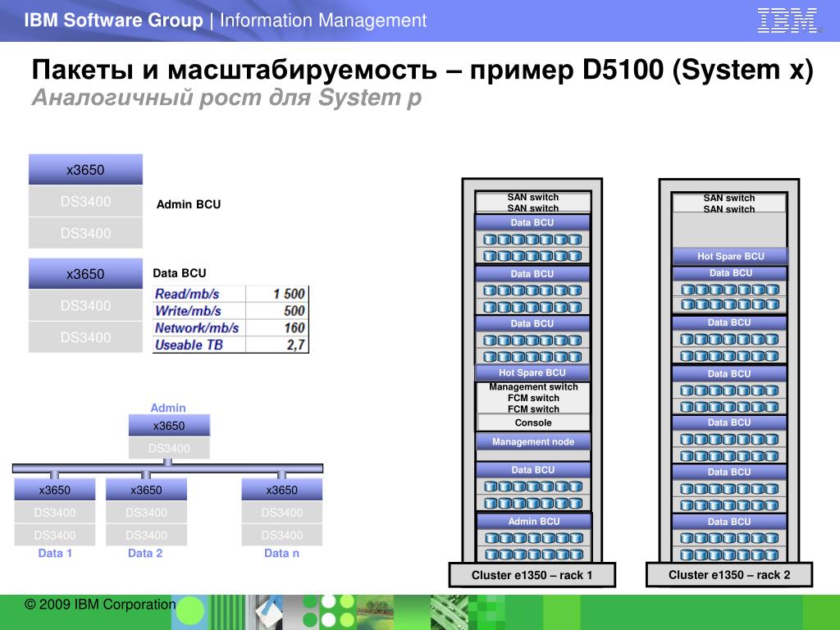Select the 'Useable TB' table cell
The width and height of the screenshot is (840, 630).
tap(199, 345)
